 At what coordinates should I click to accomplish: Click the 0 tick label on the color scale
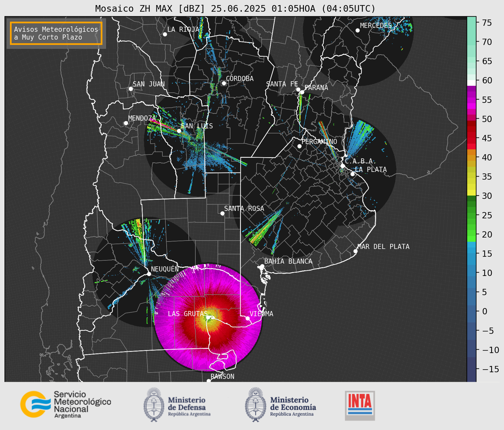(x=485, y=312)
